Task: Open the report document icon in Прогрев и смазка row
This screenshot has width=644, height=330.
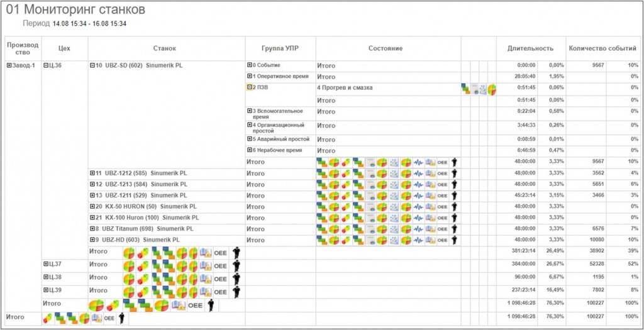Action: pos(475,89)
